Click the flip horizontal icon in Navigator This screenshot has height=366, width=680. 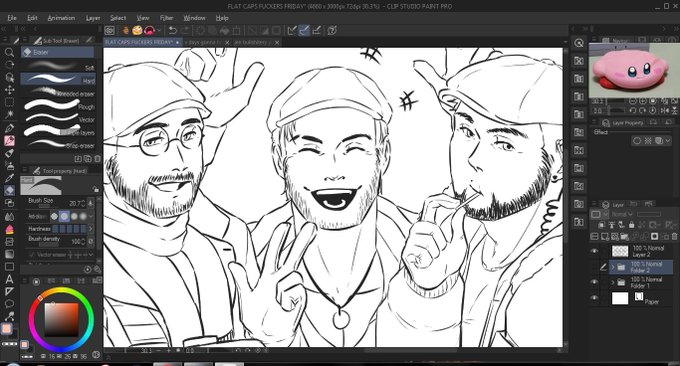point(665,111)
